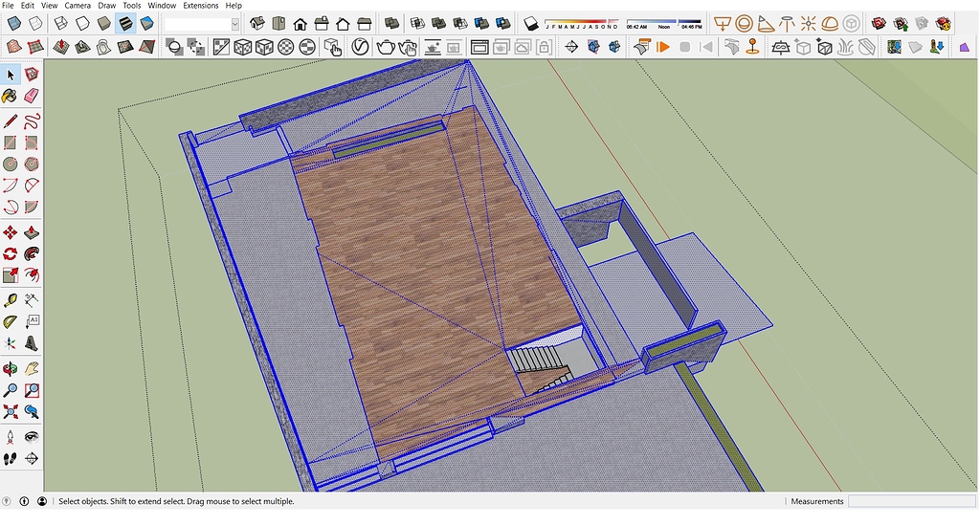Open the Extensions menu
980x525 pixels.
click(201, 5)
